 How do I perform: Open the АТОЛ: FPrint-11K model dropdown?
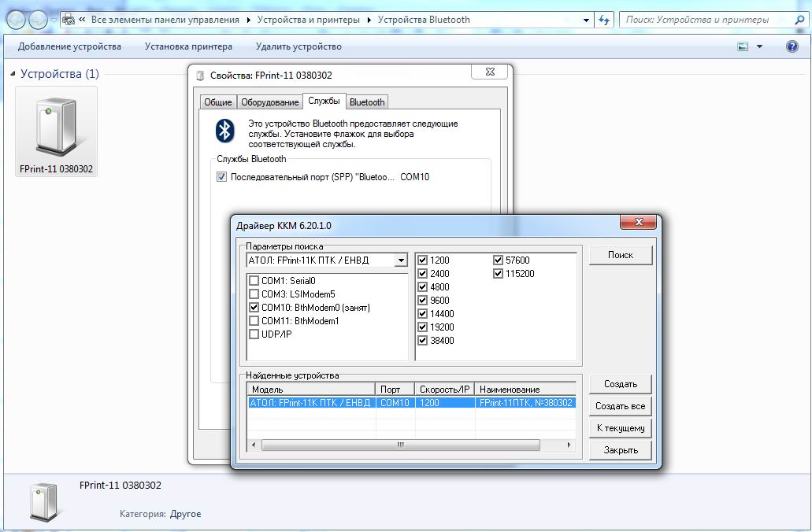point(401,260)
